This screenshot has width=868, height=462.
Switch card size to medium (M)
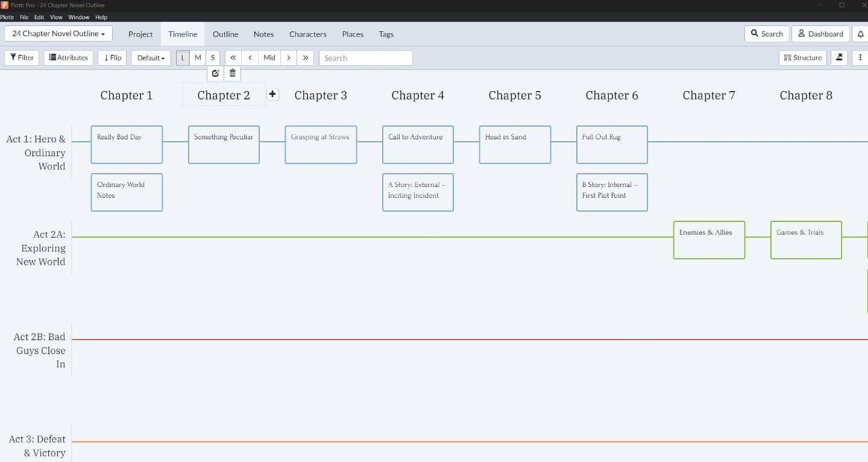[x=197, y=57]
